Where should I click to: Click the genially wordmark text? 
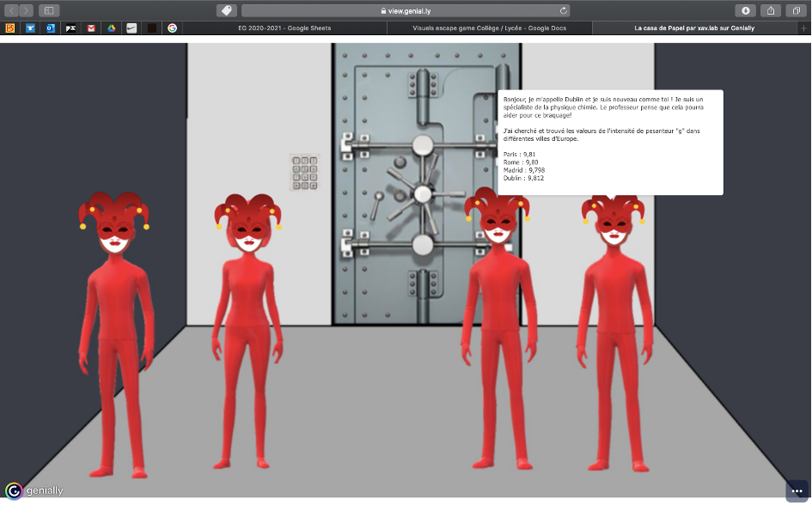pos(45,491)
